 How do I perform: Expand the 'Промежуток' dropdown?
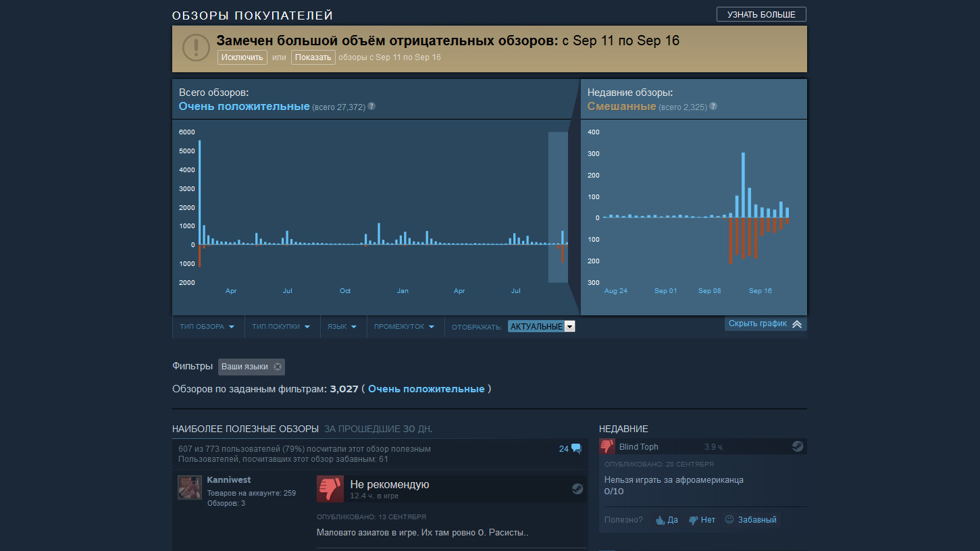pos(405,326)
